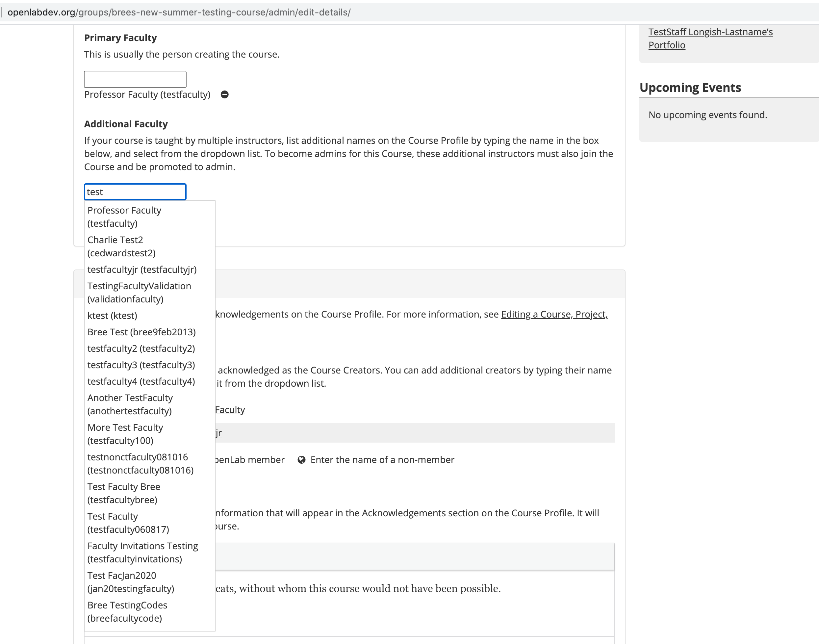Image resolution: width=819 pixels, height=644 pixels.
Task: Open Enter the name of a non-member link
Action: point(382,460)
